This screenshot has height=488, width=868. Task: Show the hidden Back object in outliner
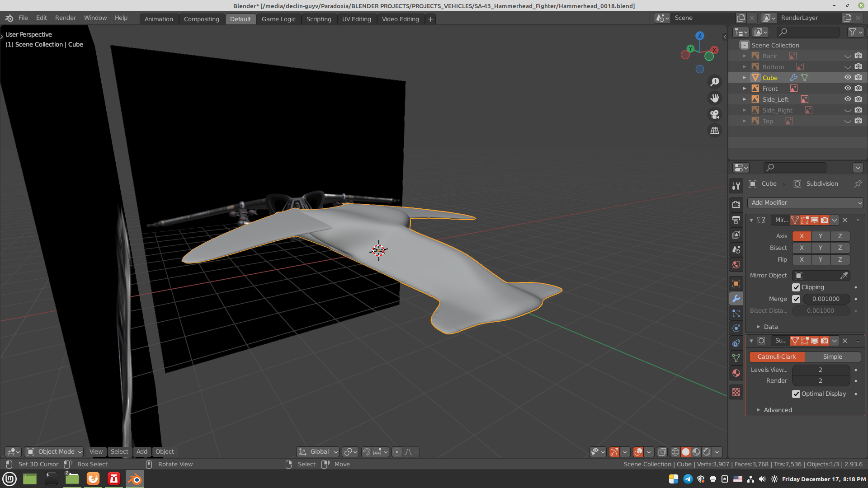coord(848,56)
